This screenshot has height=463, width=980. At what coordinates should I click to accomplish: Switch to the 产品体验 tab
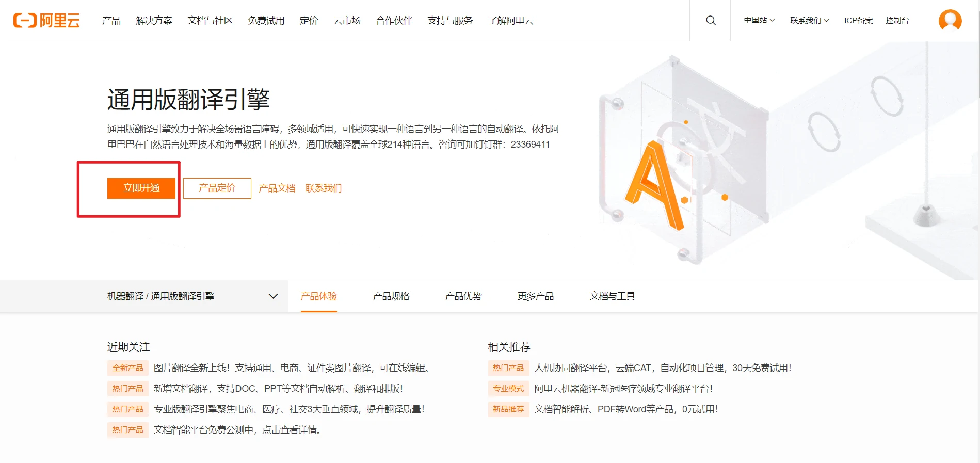tap(319, 296)
